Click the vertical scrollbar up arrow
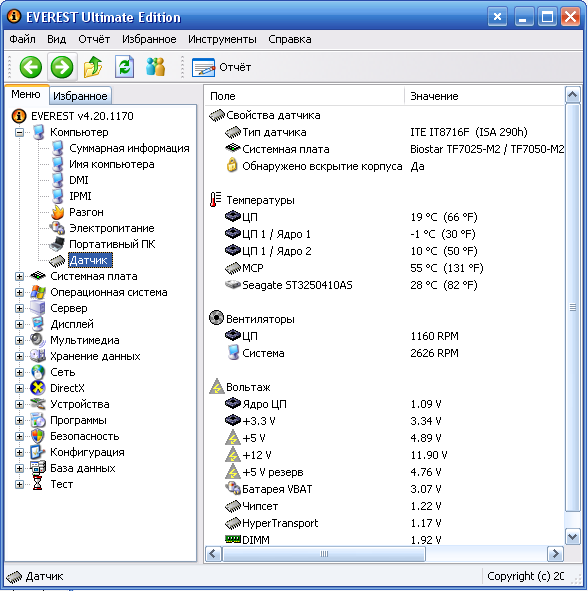588x591 pixels. pos(573,95)
